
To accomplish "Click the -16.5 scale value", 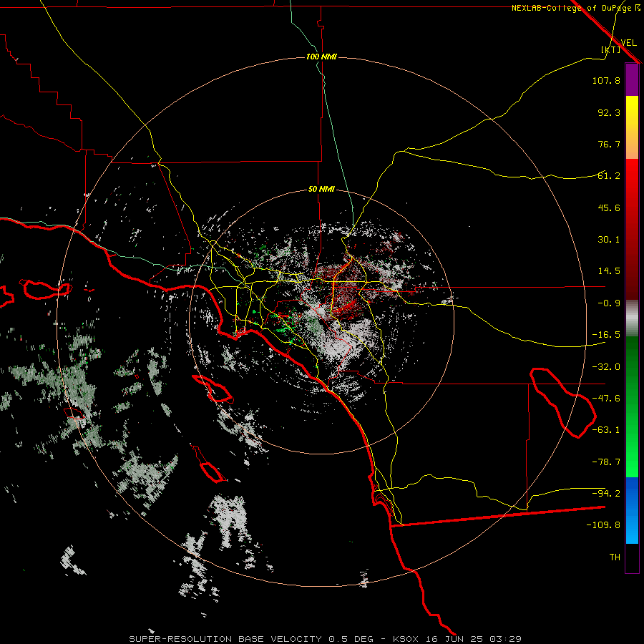I will [606, 335].
